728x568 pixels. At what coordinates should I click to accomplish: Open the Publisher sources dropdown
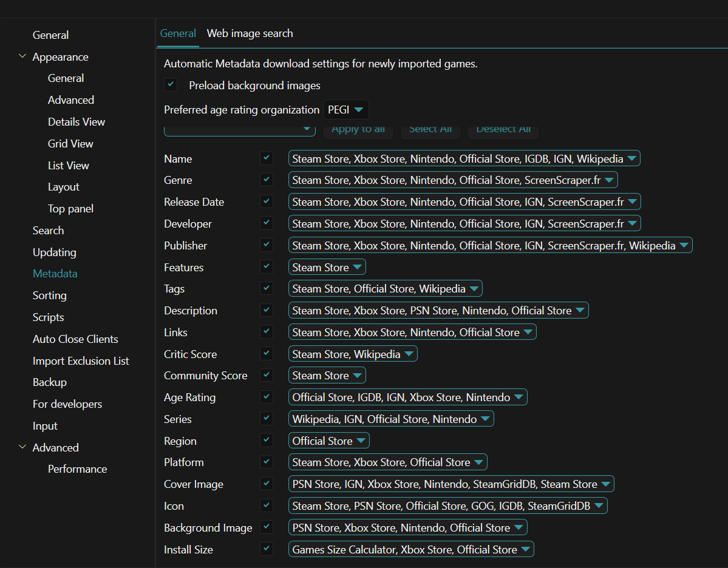(490, 246)
